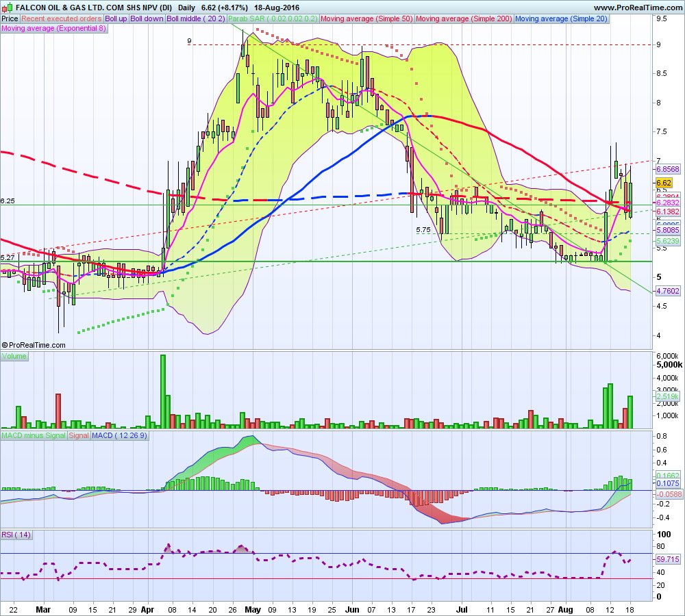This screenshot has width=685, height=616.
Task: Visit www.ProRealTime.com link in the header
Action: [638, 8]
